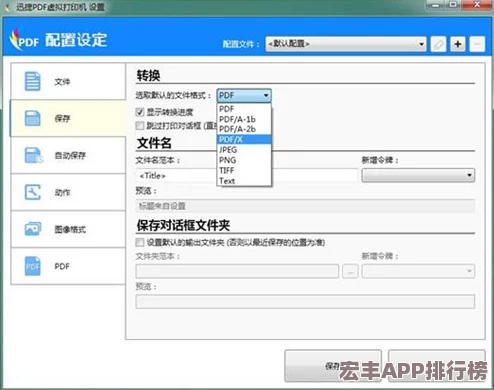This screenshot has height=390, width=494.
Task: Open the 新增令牌 dropdown beside 文件名范本
Action: coord(418,175)
